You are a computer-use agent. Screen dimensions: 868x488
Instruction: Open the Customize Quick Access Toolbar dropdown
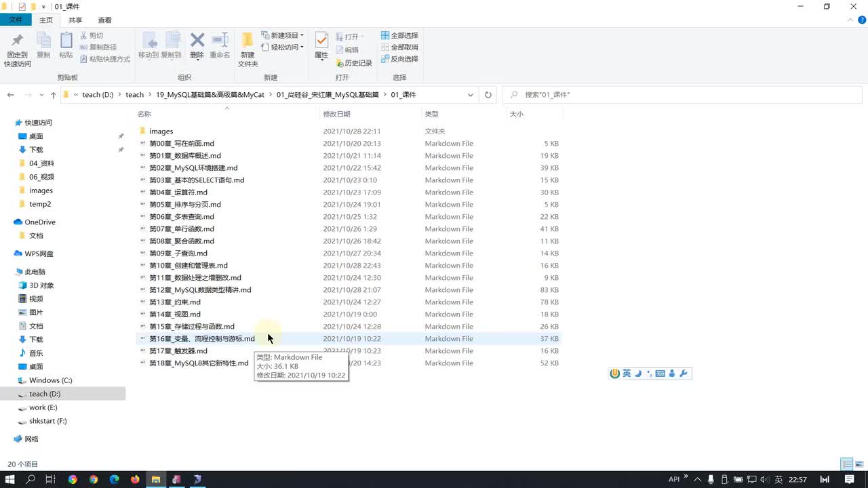click(x=44, y=7)
